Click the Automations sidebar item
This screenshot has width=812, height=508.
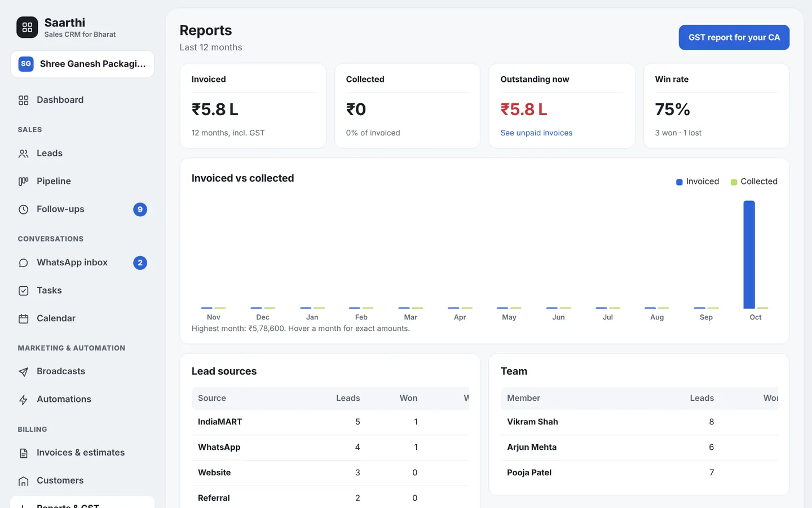click(82, 399)
